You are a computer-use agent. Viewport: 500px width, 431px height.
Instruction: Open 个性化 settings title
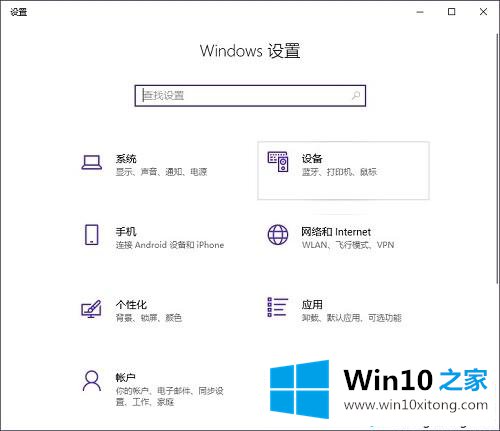(131, 304)
